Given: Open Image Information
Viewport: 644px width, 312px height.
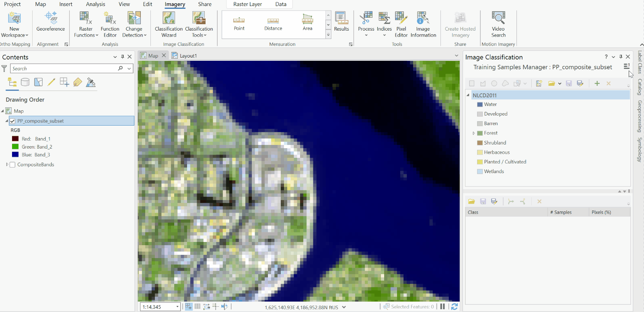Looking at the screenshot, I should [x=423, y=25].
